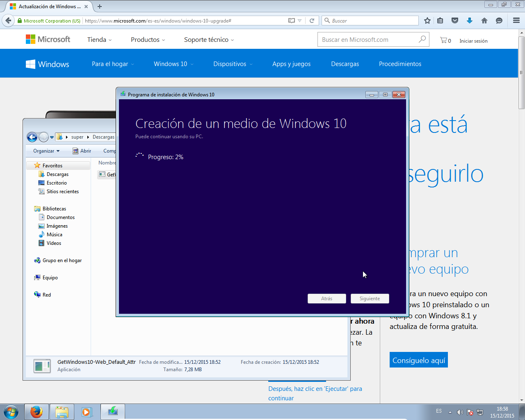Viewport: 525px width, 420px height.
Task: Click the Consíguelo aquí button
Action: point(418,359)
